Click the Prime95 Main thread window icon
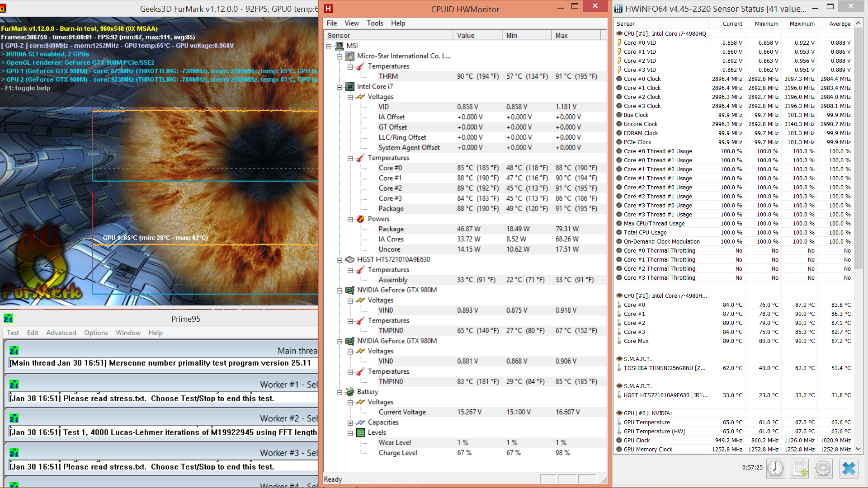 [x=14, y=351]
